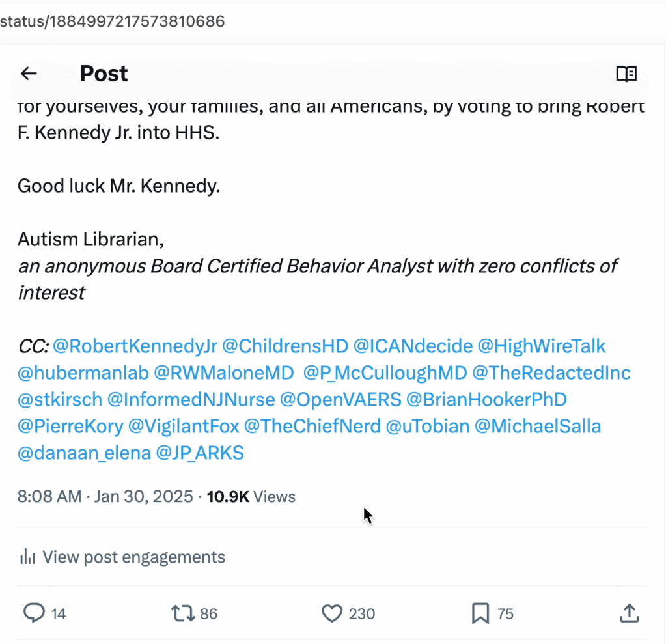666x644 pixels.
Task: Like the post with heart icon
Action: point(332,613)
